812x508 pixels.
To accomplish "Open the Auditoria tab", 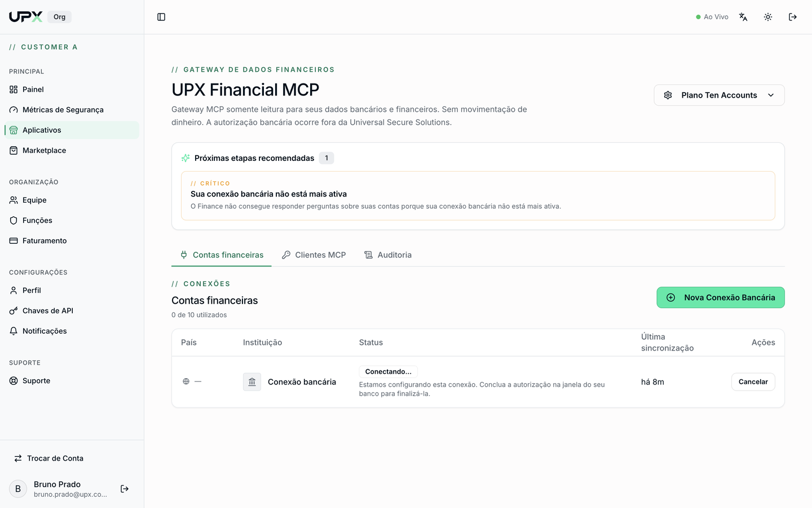I will (x=387, y=255).
